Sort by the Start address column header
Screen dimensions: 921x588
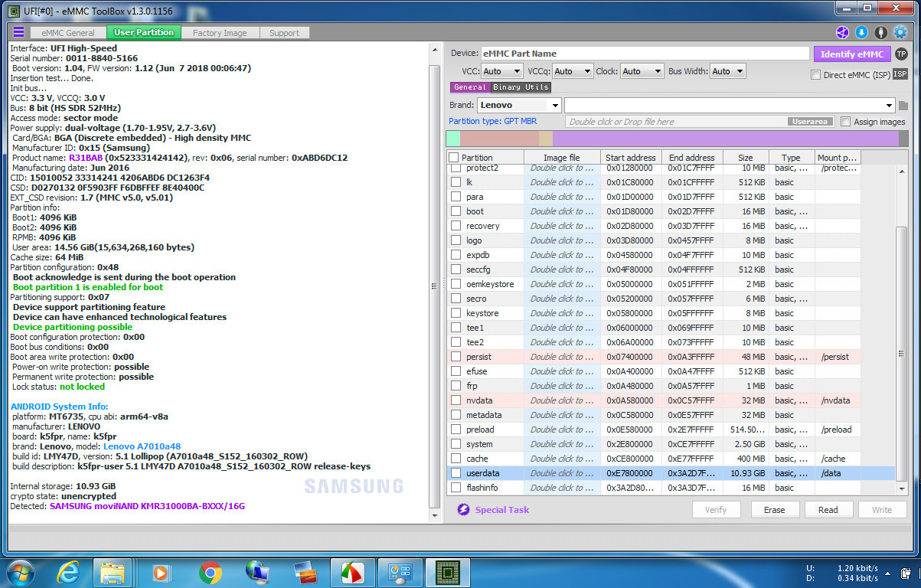click(x=631, y=158)
